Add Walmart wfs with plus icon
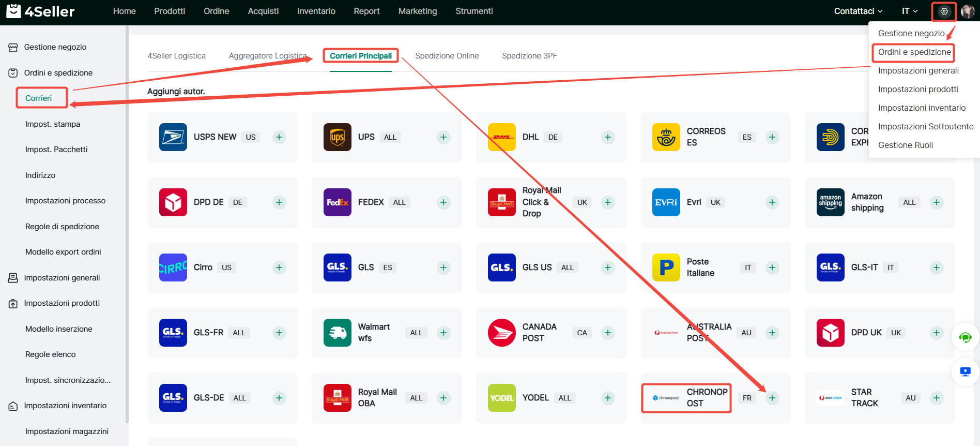The width and height of the screenshot is (980, 446). tap(443, 333)
